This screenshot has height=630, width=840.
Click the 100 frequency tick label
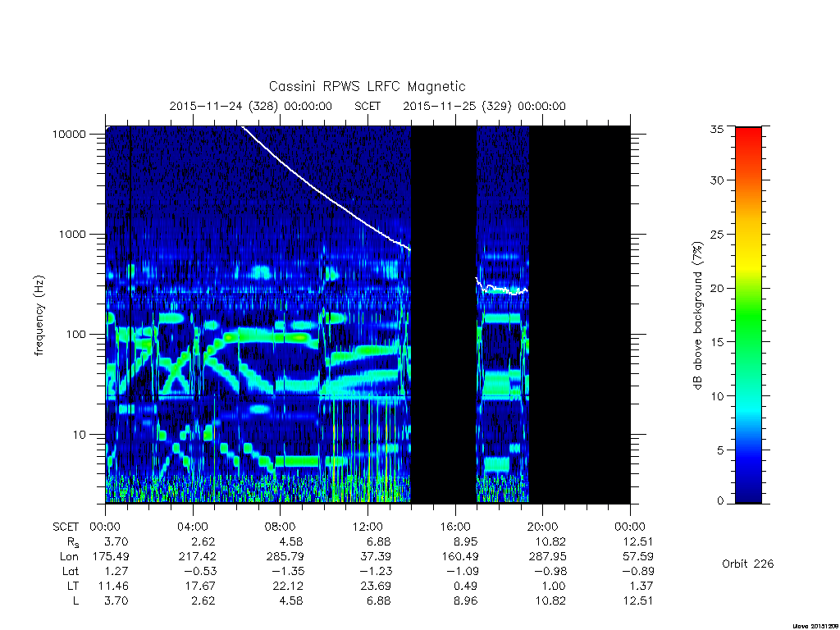point(75,335)
